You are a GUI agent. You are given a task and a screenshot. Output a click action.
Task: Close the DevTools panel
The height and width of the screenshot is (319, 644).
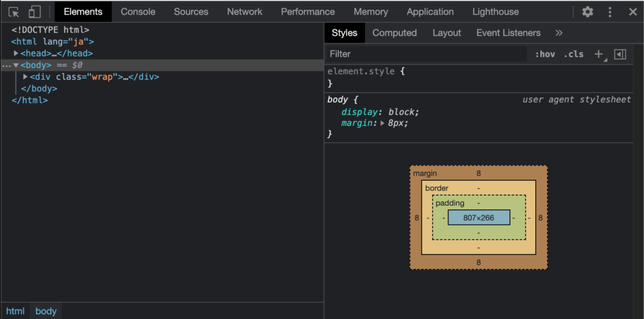pos(633,12)
